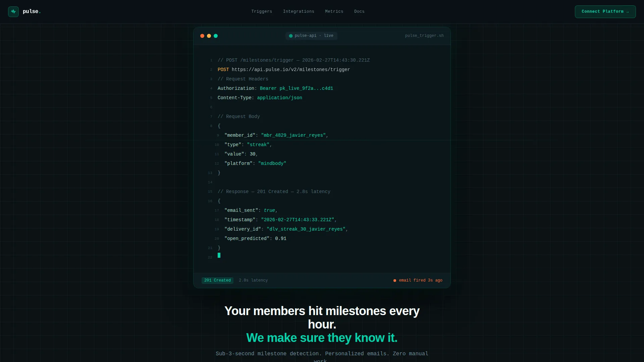Click the response timestamp value
Screen dimensions: 644x362
[298, 220]
